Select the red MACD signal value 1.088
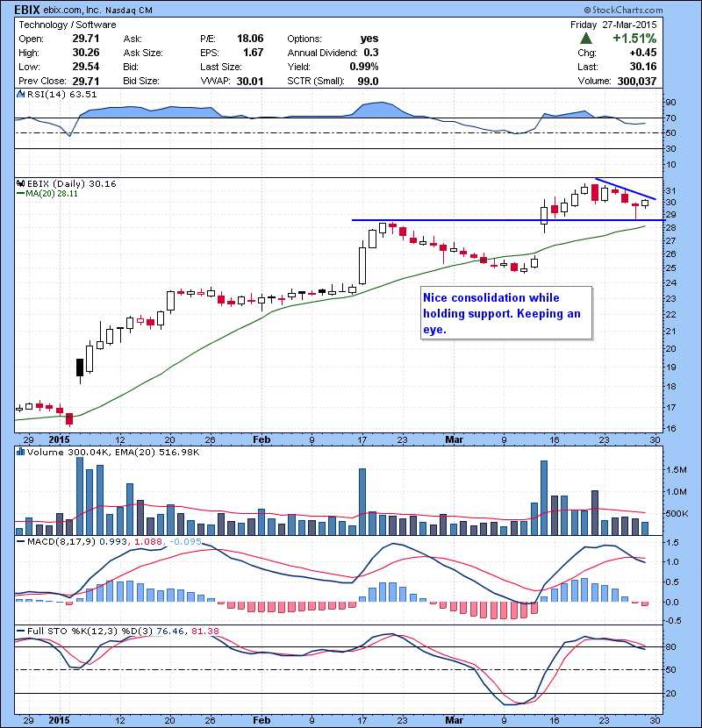The image size is (702, 728). (x=148, y=541)
